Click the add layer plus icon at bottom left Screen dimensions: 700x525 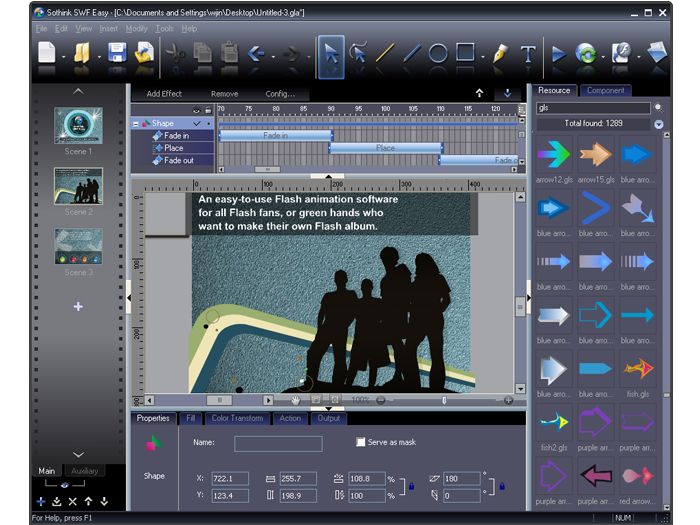[x=41, y=501]
